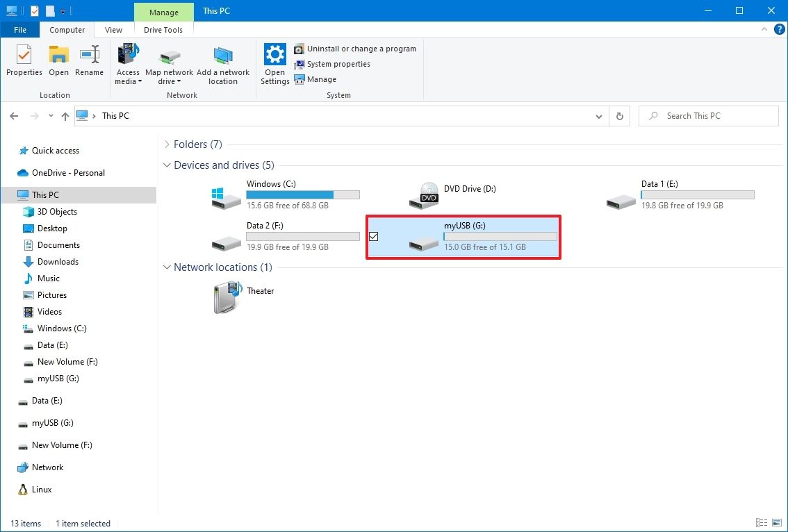Collapse the Devices and drives section
Screen dimensions: 788x532
(167, 165)
